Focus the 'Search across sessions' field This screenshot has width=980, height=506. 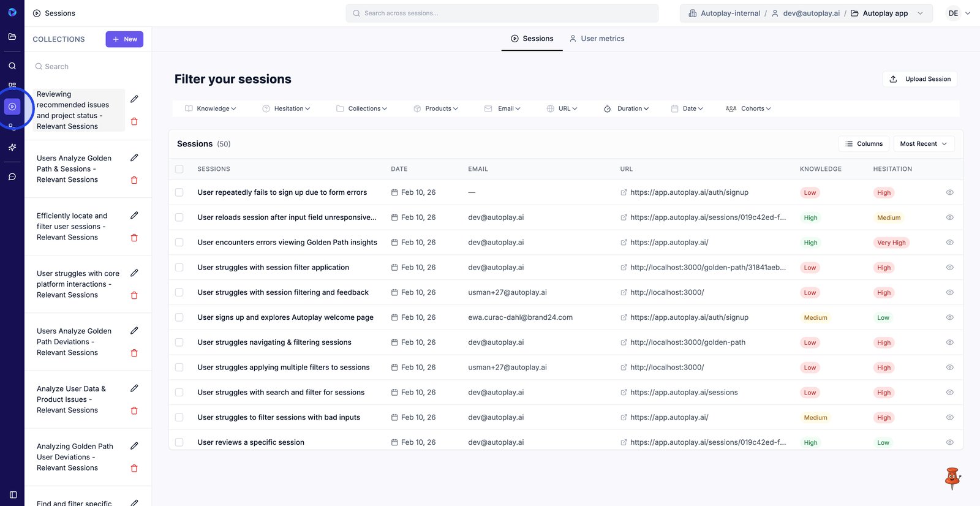(x=502, y=13)
